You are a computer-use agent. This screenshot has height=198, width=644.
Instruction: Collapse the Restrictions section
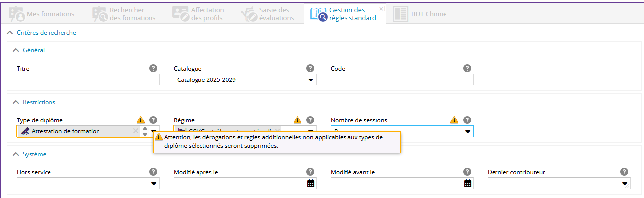pos(16,102)
